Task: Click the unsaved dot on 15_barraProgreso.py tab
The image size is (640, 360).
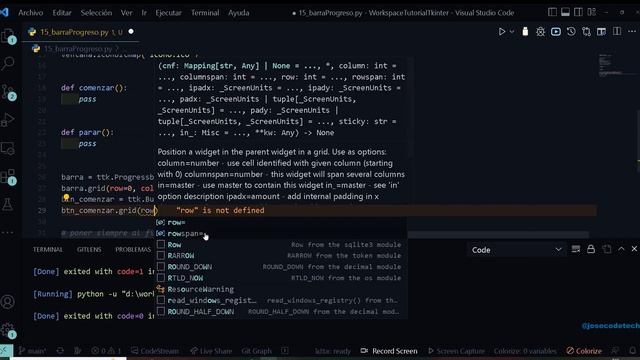Action: 131,31
